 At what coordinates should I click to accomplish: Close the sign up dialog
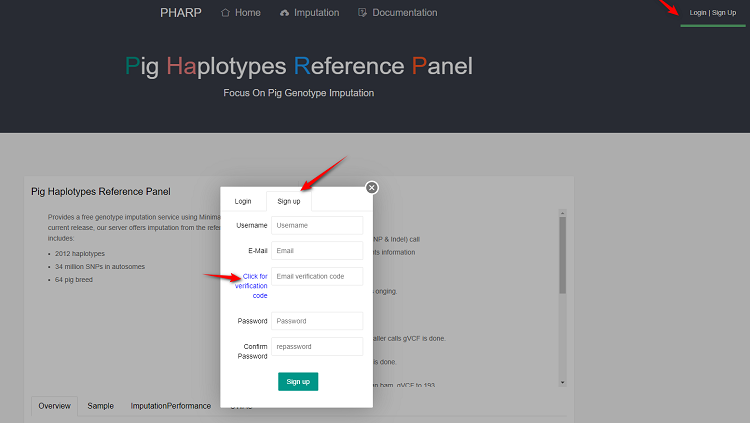tap(371, 187)
